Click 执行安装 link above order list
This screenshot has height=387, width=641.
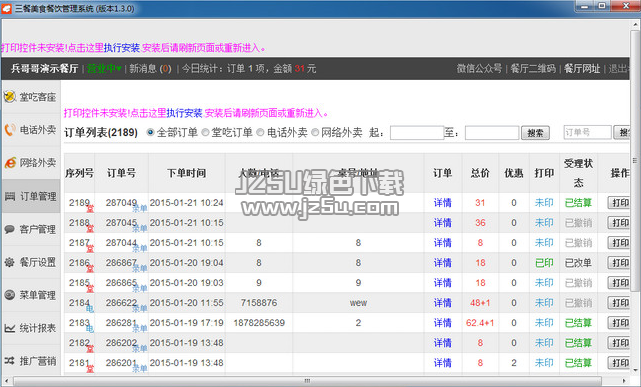pyautogui.click(x=184, y=113)
